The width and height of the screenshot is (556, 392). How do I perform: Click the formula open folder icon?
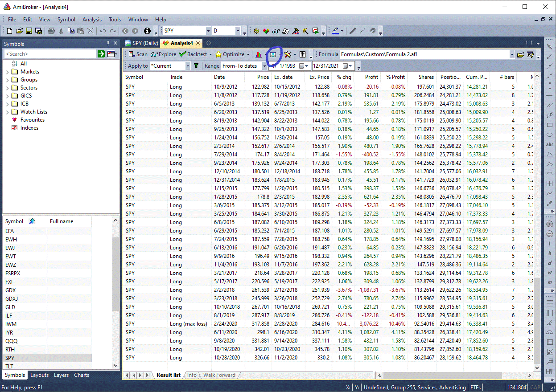(520, 54)
